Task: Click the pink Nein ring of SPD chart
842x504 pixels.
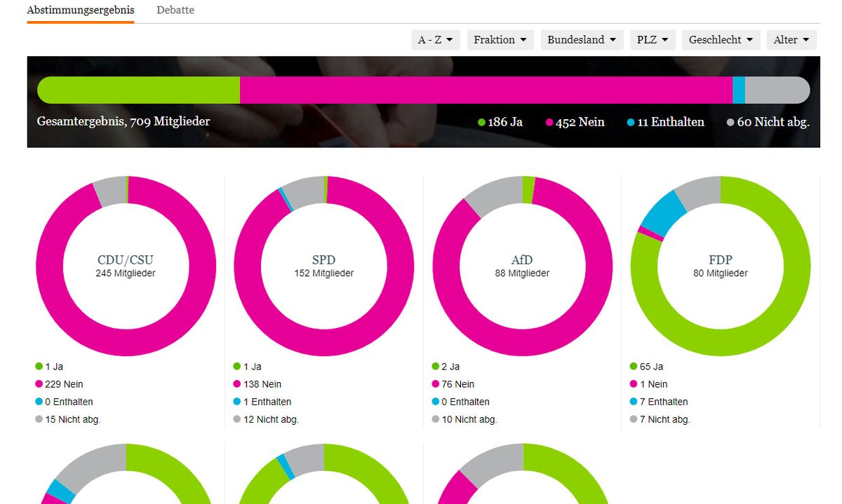Action: 324,342
